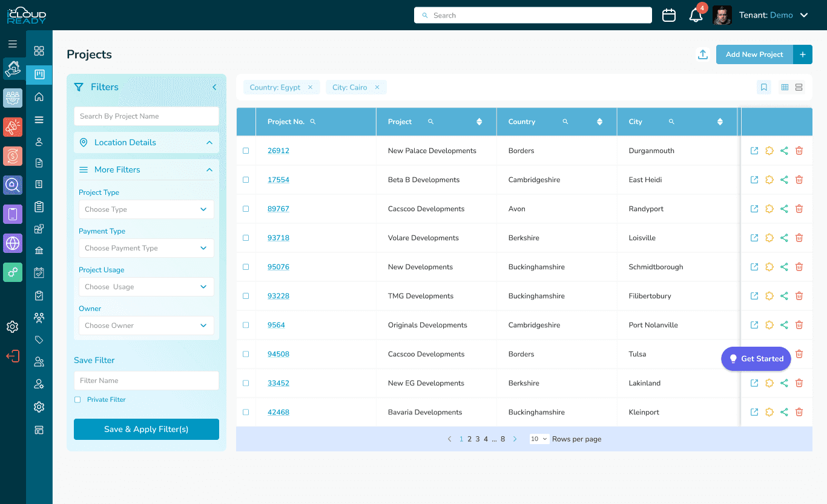This screenshot has width=827, height=504.
Task: Open project 89767 with its external link icon
Action: [754, 209]
